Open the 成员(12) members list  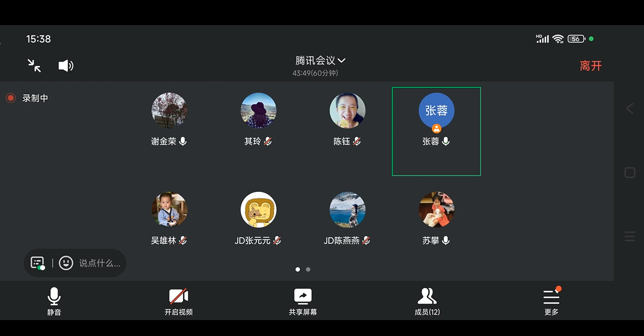coord(427,301)
